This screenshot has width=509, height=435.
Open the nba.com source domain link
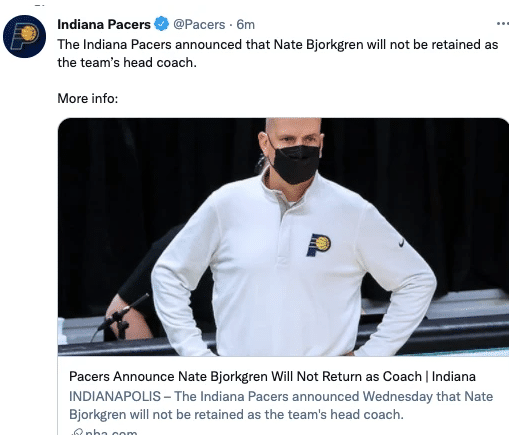pyautogui.click(x=111, y=432)
